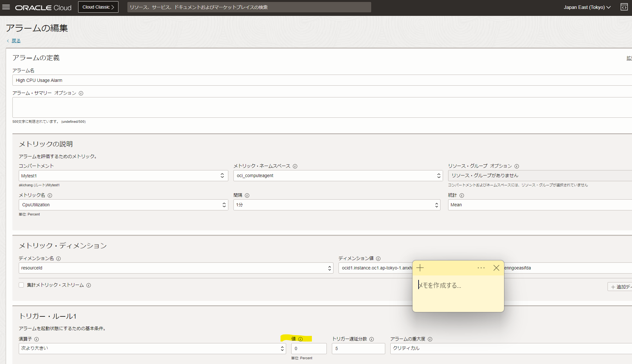Open the 演算子 dropdown 次より大きい

[x=152, y=348]
